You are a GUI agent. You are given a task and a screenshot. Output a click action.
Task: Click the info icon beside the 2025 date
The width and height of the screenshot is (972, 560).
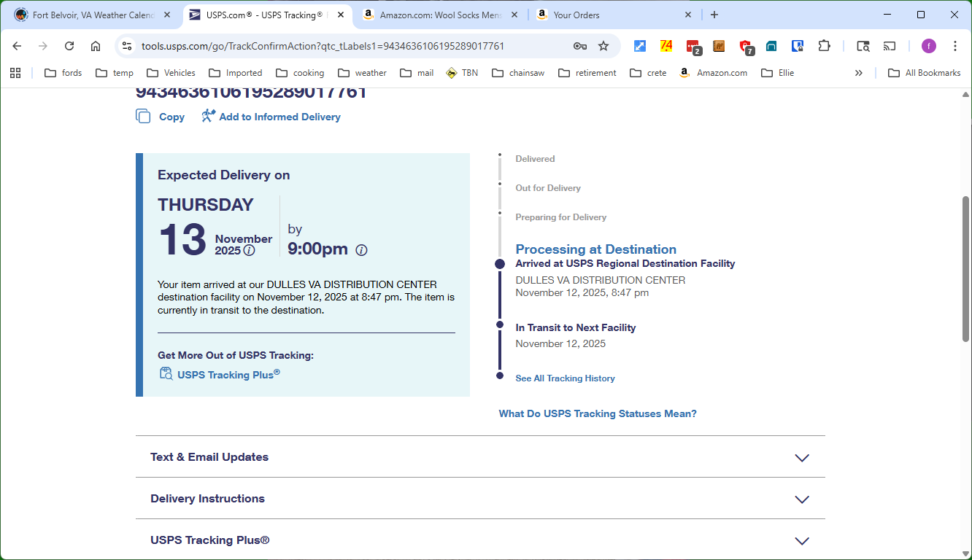click(x=249, y=251)
